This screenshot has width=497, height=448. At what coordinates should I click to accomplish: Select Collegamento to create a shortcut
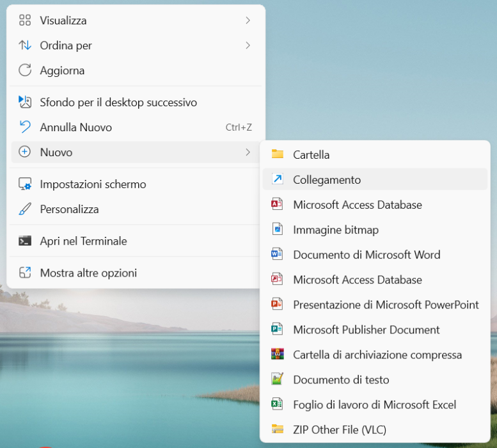pyautogui.click(x=327, y=180)
